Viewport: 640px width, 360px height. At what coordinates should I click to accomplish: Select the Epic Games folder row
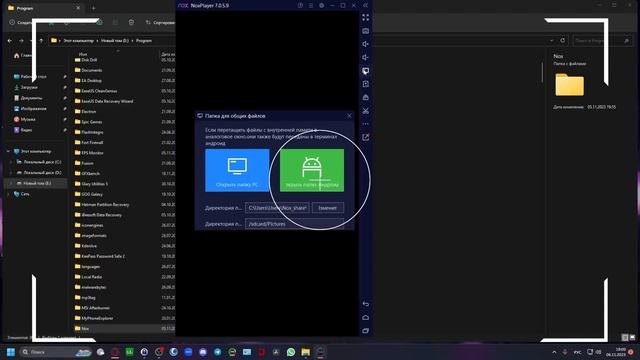click(124, 122)
